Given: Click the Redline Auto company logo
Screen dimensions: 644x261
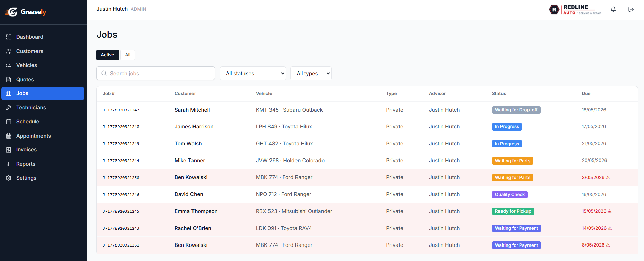Looking at the screenshot, I should click(x=575, y=9).
